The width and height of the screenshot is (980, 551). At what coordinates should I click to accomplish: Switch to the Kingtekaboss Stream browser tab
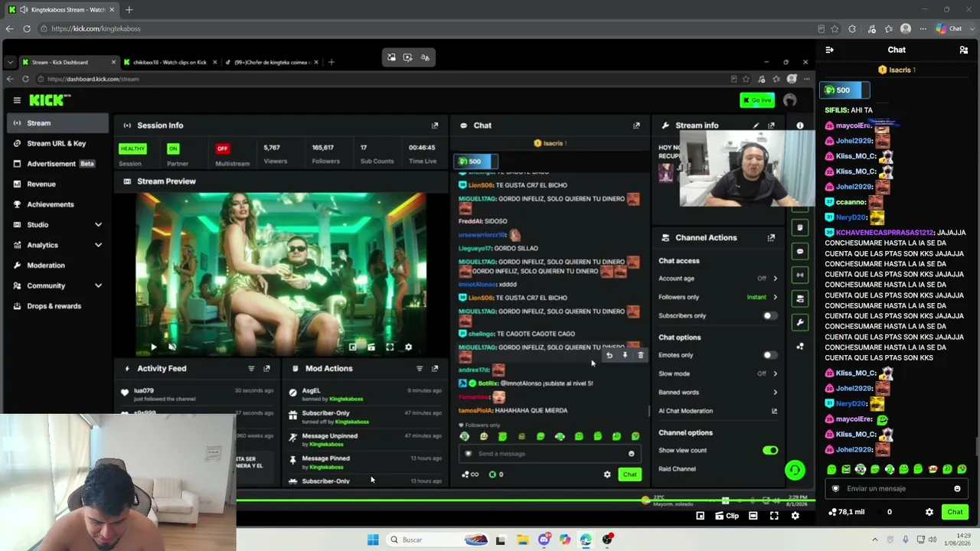tap(62, 10)
